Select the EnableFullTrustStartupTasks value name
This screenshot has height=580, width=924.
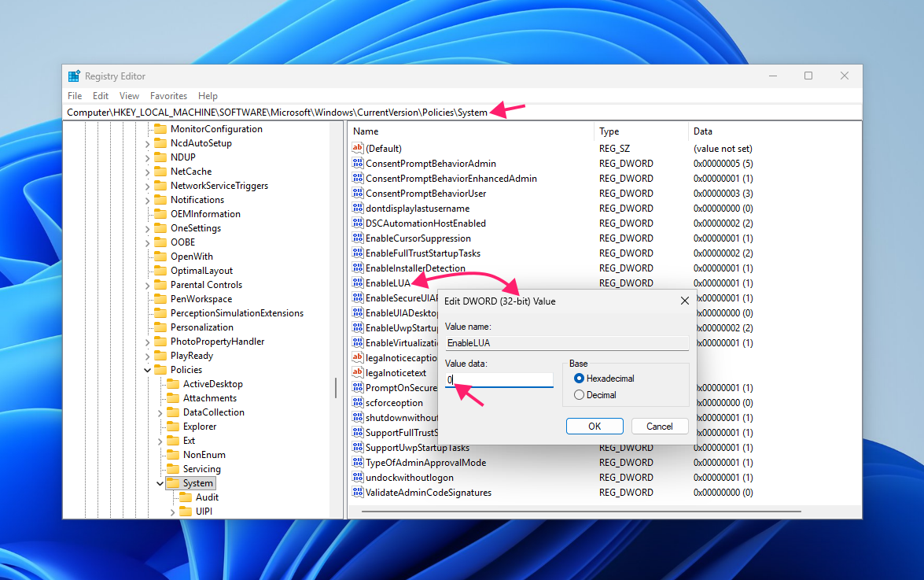click(422, 253)
